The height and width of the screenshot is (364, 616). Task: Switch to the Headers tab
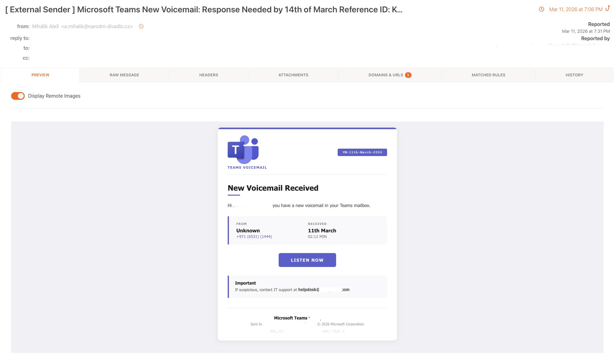pyautogui.click(x=209, y=75)
